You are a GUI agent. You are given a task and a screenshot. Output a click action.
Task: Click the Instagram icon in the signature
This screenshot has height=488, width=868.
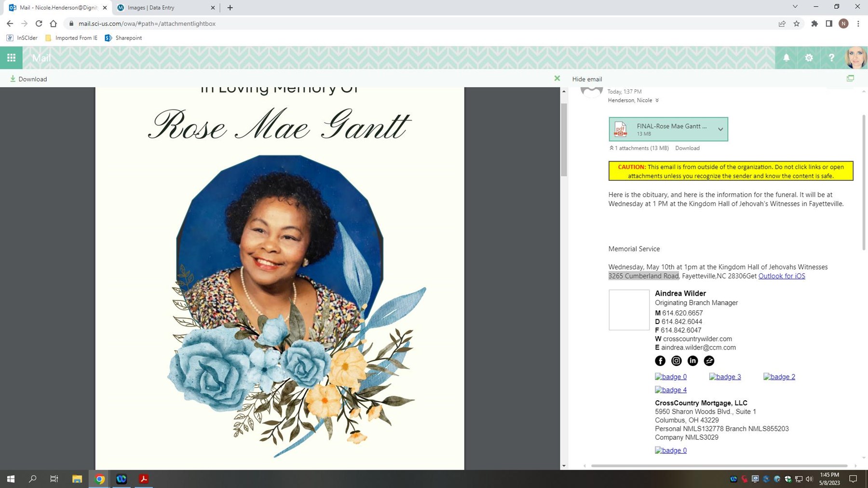tap(676, 361)
